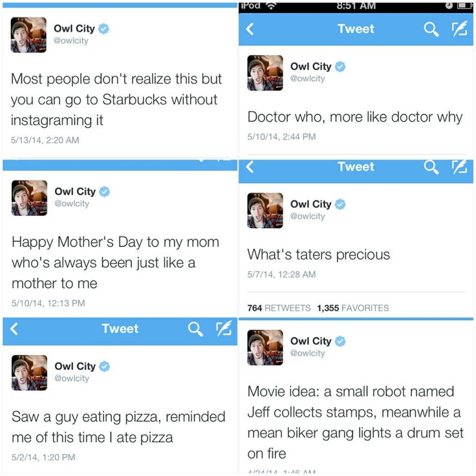Open the 1,355 Favorites list
The image size is (476, 476).
click(353, 308)
